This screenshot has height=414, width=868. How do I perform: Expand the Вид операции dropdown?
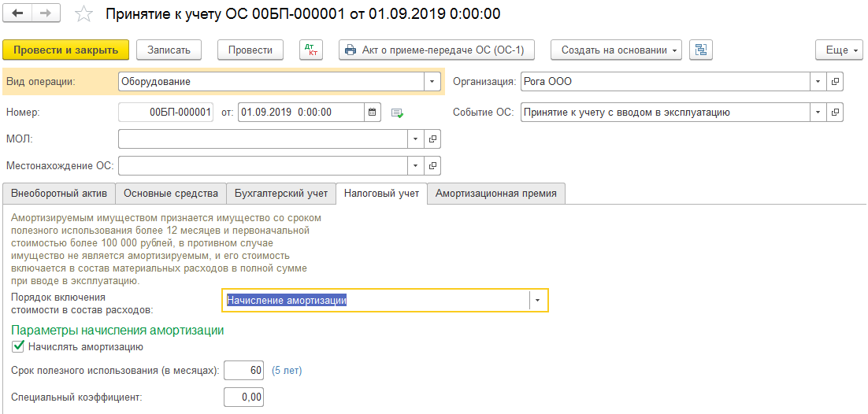click(432, 82)
